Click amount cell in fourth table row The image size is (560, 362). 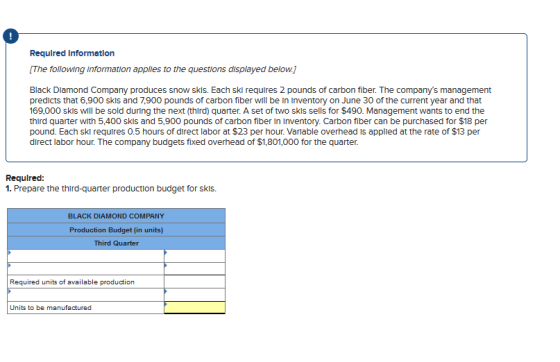click(x=195, y=295)
